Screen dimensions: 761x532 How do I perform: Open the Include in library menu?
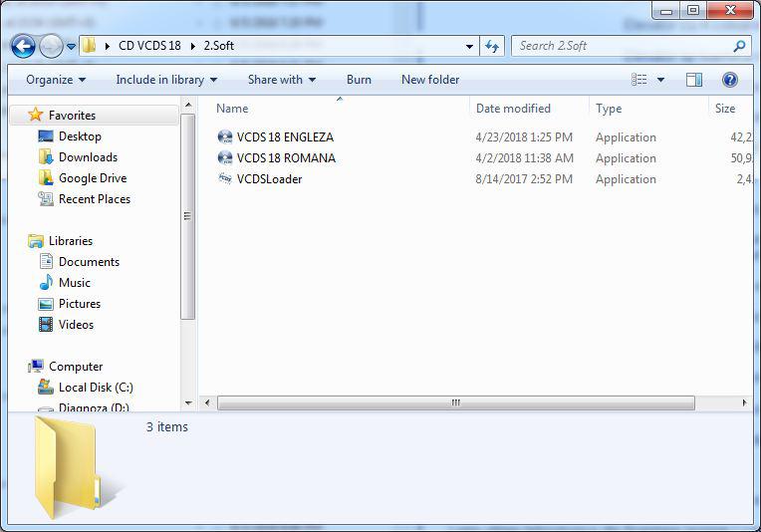tap(166, 80)
